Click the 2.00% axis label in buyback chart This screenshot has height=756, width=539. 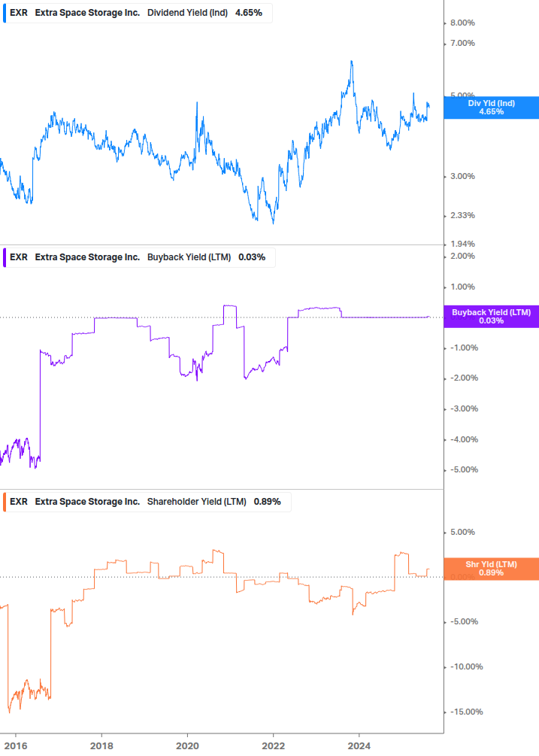pos(462,256)
